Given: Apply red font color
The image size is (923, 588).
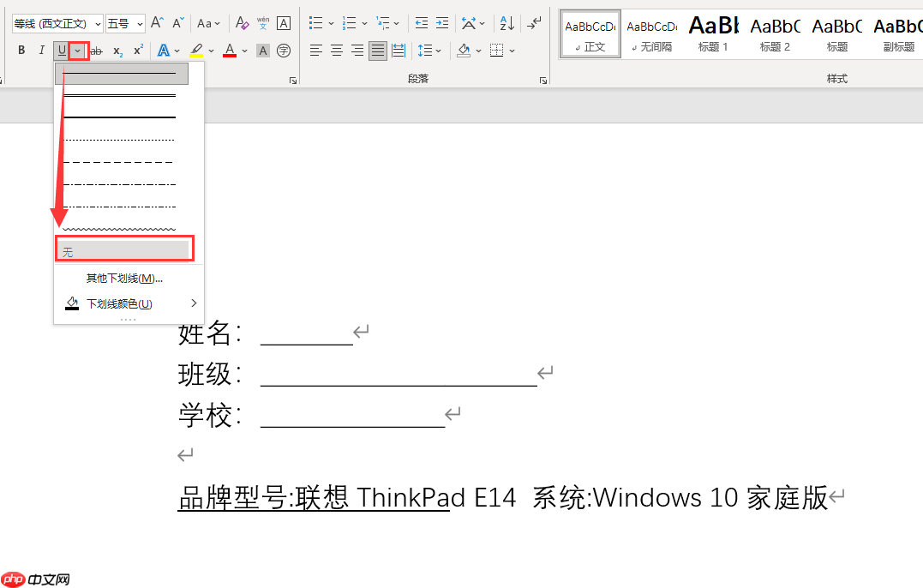Looking at the screenshot, I should [230, 51].
